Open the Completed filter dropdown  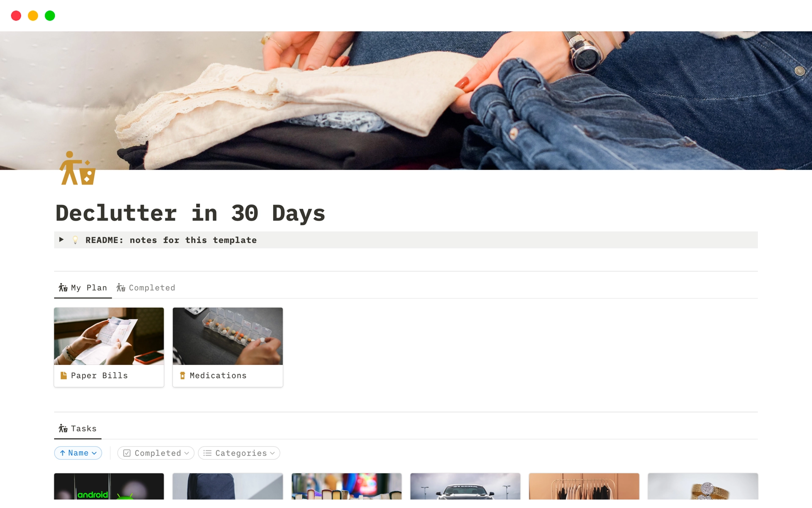[x=155, y=453]
